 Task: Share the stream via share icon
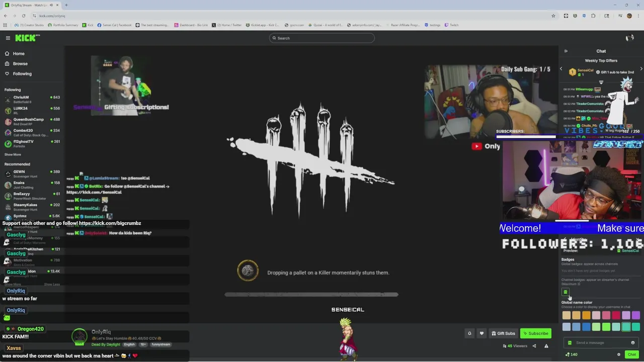pos(534,346)
